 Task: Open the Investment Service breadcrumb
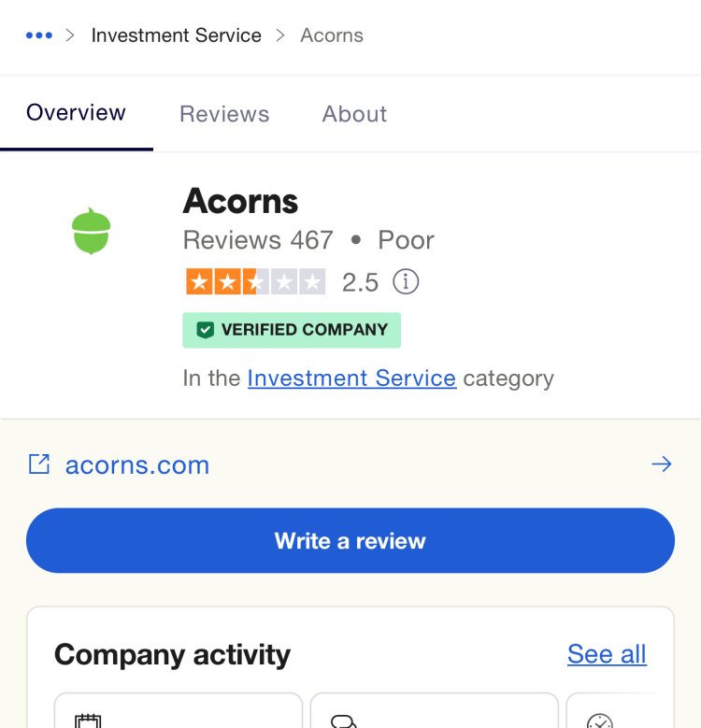(177, 36)
